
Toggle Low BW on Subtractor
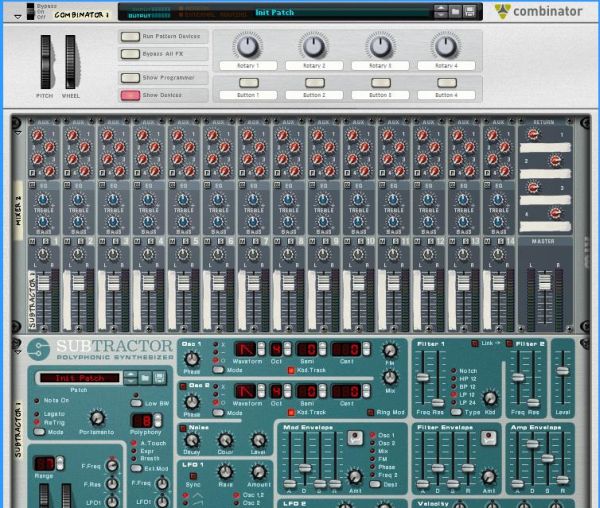click(136, 403)
